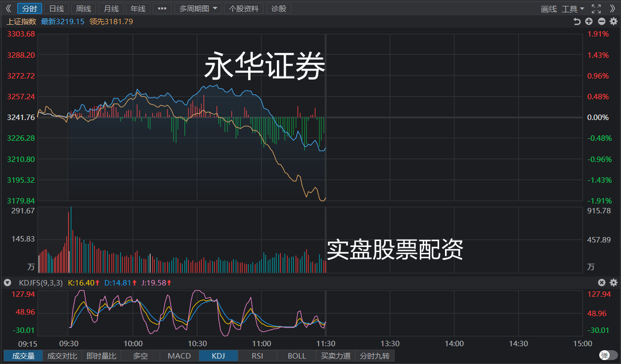Viewport: 621px width, 364px height.
Task: Click 127.94 left KDJ axis label
Action: (23, 294)
